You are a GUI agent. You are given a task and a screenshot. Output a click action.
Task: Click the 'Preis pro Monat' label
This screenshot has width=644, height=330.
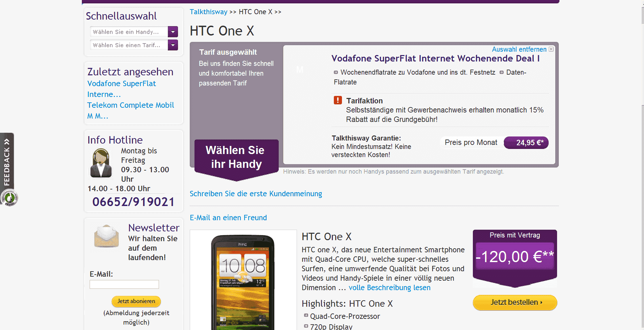[x=471, y=143]
